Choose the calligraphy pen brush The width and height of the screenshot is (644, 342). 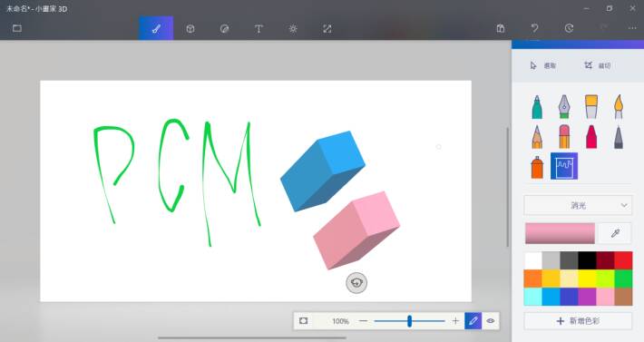[x=564, y=107]
